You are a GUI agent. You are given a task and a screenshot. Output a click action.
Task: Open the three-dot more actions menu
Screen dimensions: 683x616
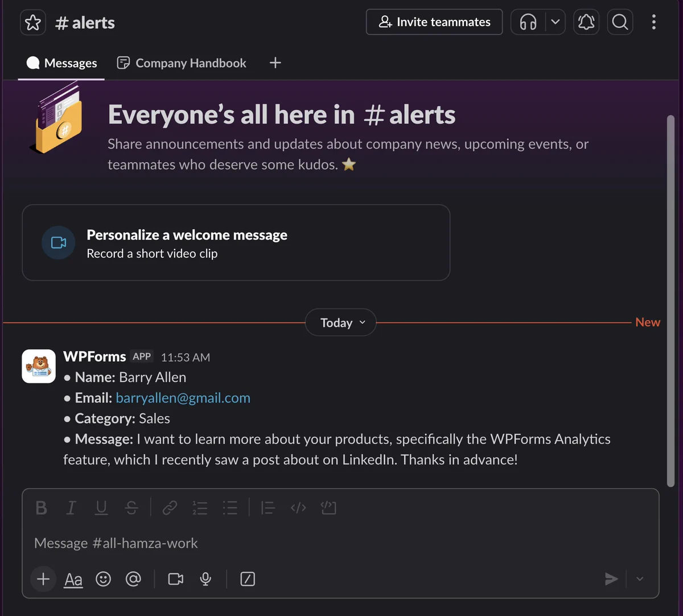coord(654,22)
